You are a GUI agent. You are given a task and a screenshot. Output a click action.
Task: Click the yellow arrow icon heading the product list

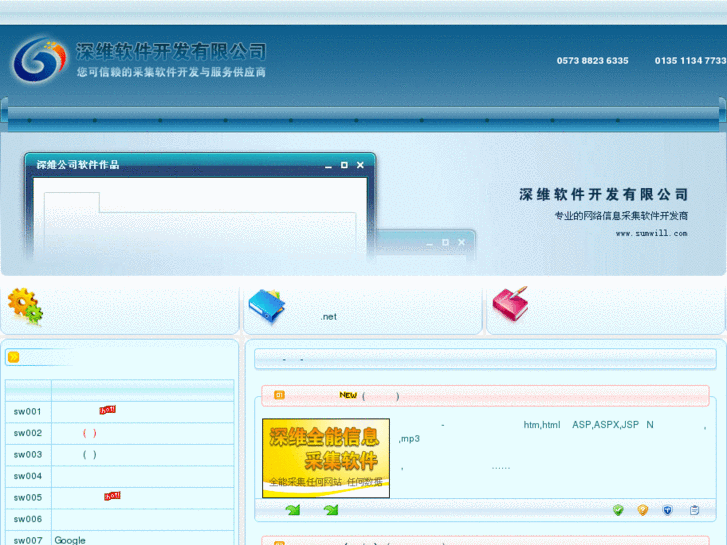[x=14, y=357]
